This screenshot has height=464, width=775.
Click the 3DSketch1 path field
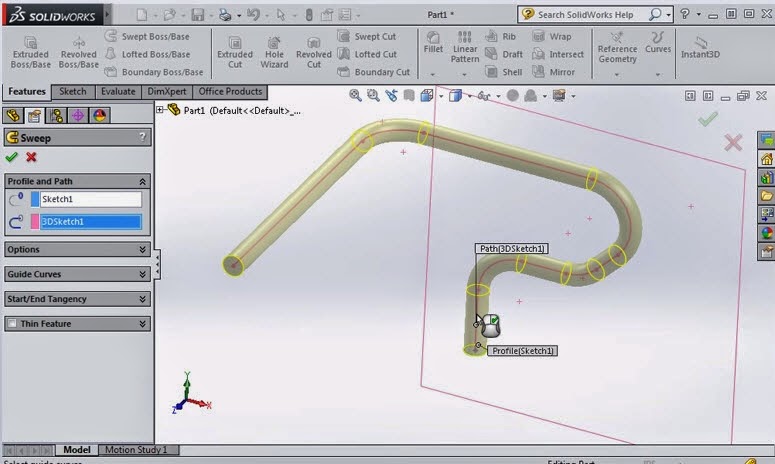[90, 222]
